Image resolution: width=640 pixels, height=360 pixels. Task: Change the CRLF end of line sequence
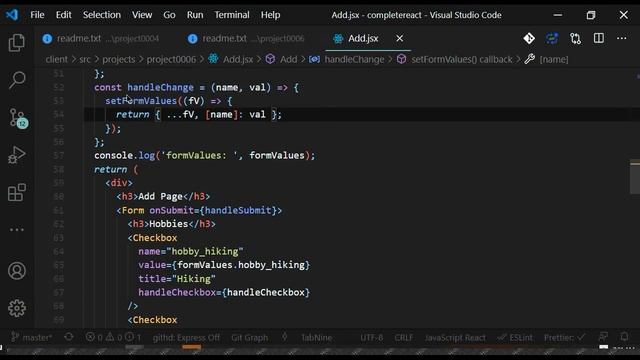[x=404, y=338]
